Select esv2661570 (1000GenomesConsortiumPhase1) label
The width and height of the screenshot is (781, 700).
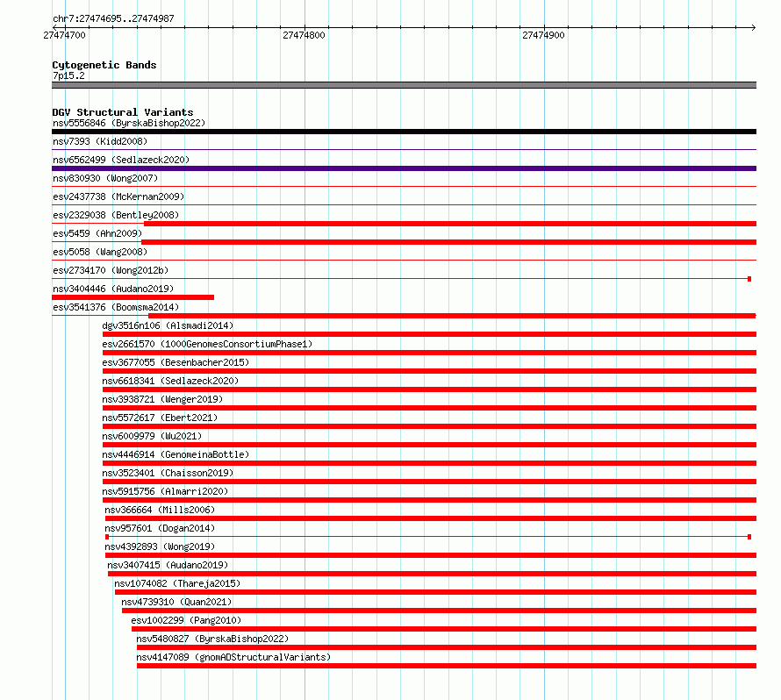click(207, 344)
